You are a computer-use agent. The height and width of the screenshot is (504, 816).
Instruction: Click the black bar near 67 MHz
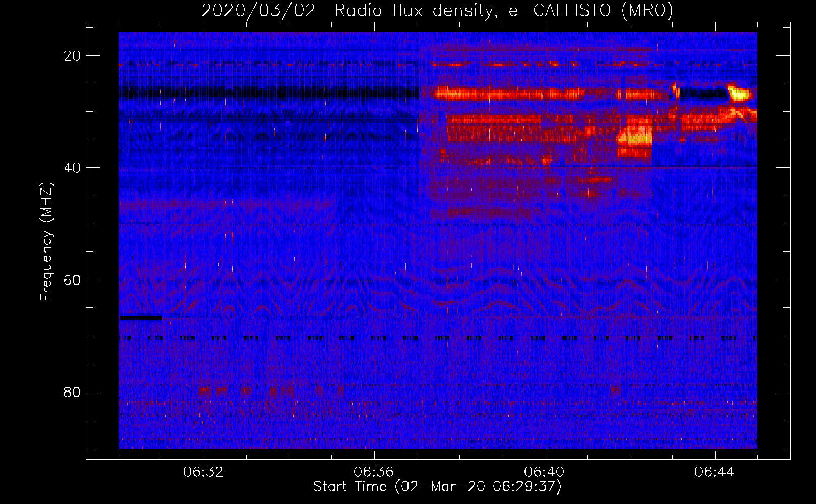(141, 317)
